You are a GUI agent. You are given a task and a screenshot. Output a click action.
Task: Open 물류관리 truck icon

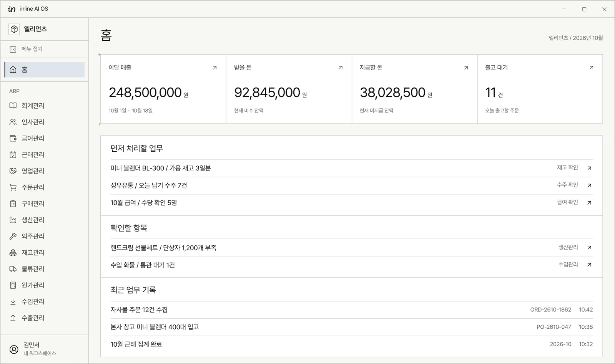(13, 269)
